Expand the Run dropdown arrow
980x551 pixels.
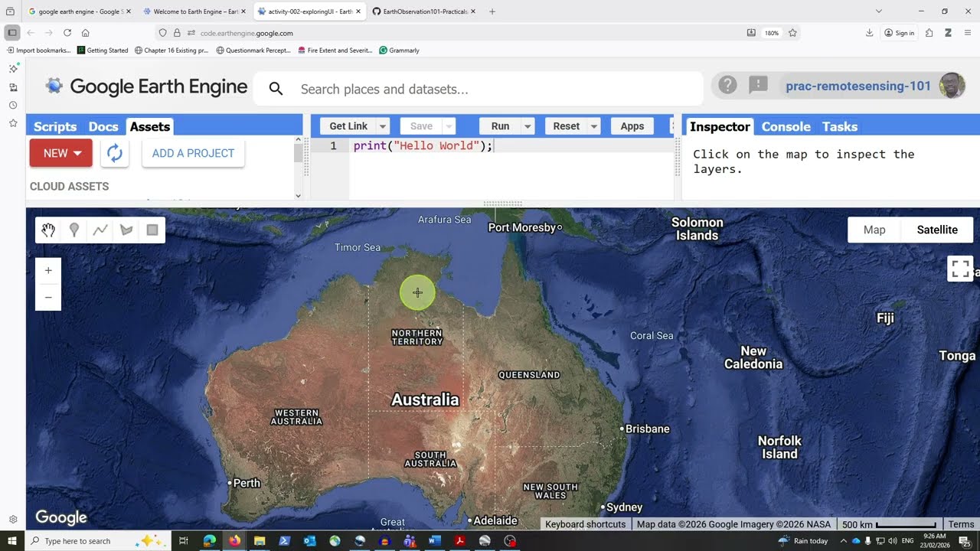tap(528, 126)
